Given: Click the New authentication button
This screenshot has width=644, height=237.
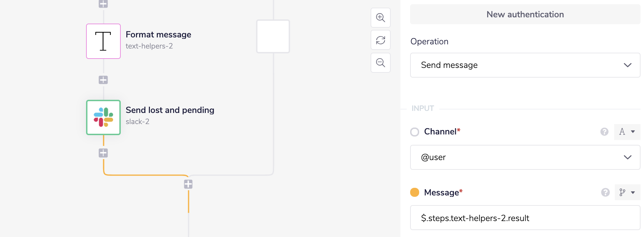Looking at the screenshot, I should 525,14.
